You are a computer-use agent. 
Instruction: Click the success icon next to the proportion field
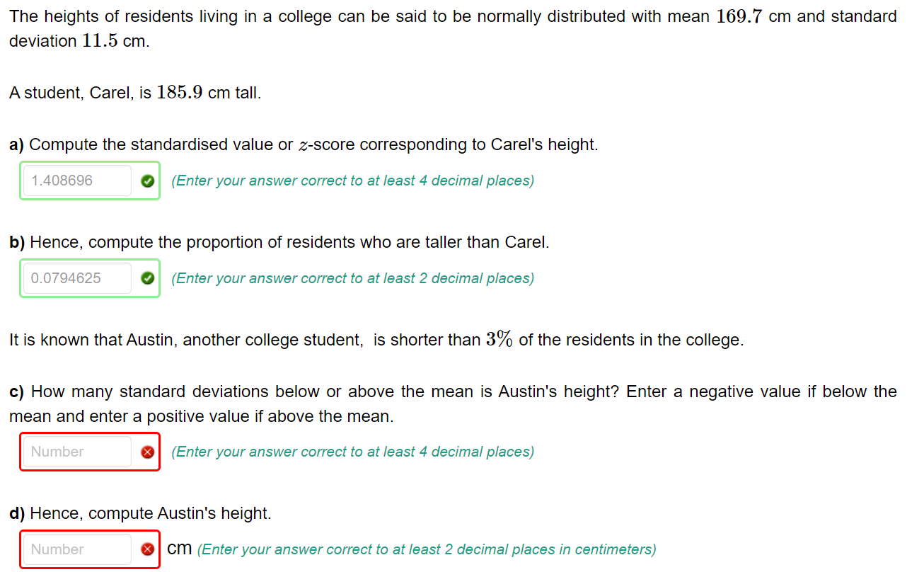[x=147, y=278]
